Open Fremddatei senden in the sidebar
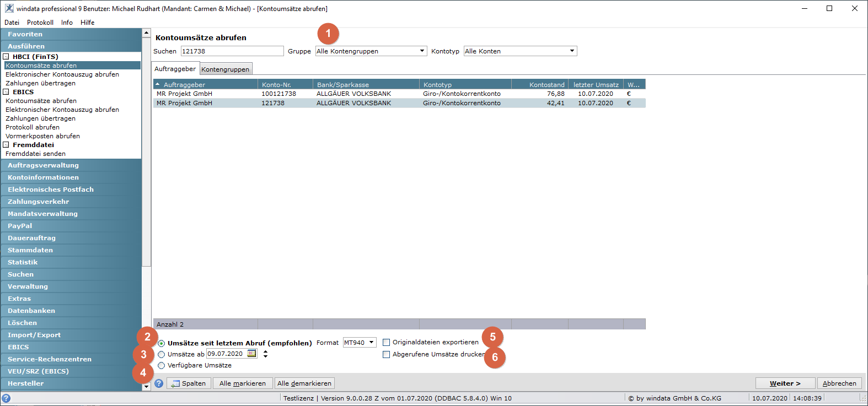 [x=35, y=154]
